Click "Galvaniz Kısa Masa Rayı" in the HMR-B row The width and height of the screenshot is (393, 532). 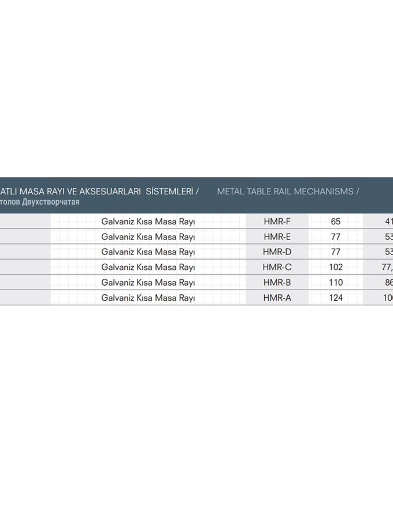point(148,282)
